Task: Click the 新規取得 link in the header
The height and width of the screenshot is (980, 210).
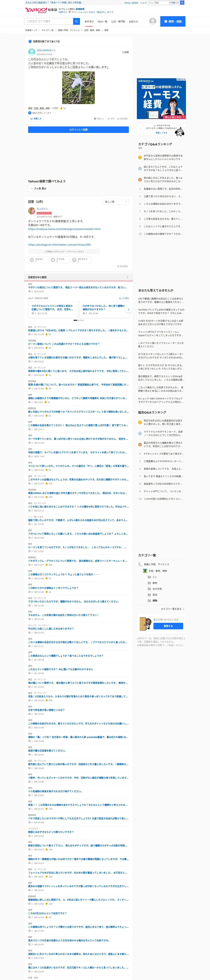Action: 80,9
